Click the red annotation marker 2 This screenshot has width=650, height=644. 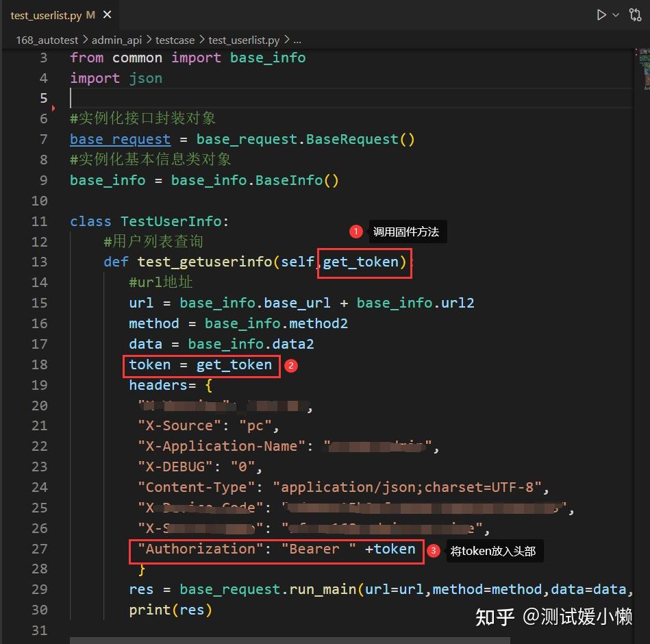click(x=291, y=366)
